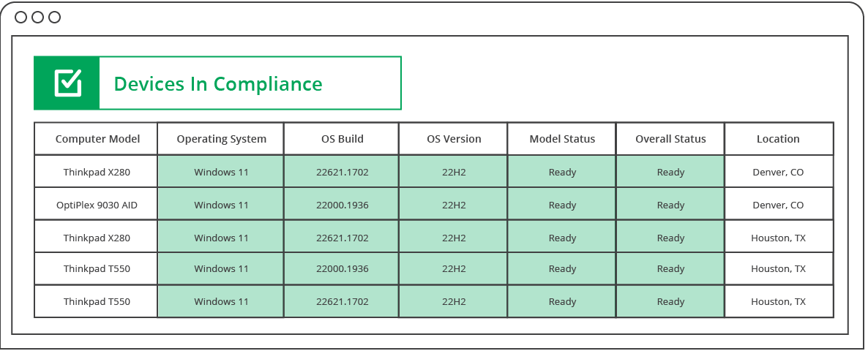Click the Model Status column header

click(562, 139)
